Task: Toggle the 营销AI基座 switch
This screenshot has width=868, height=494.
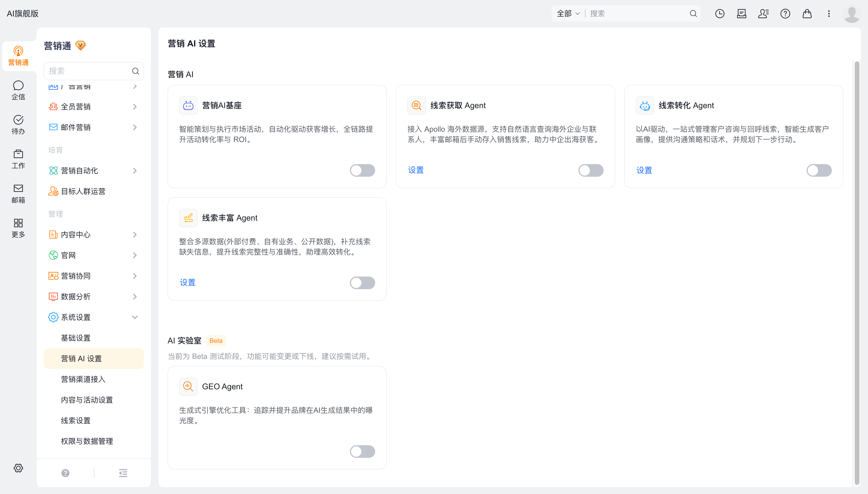Action: pyautogui.click(x=362, y=170)
